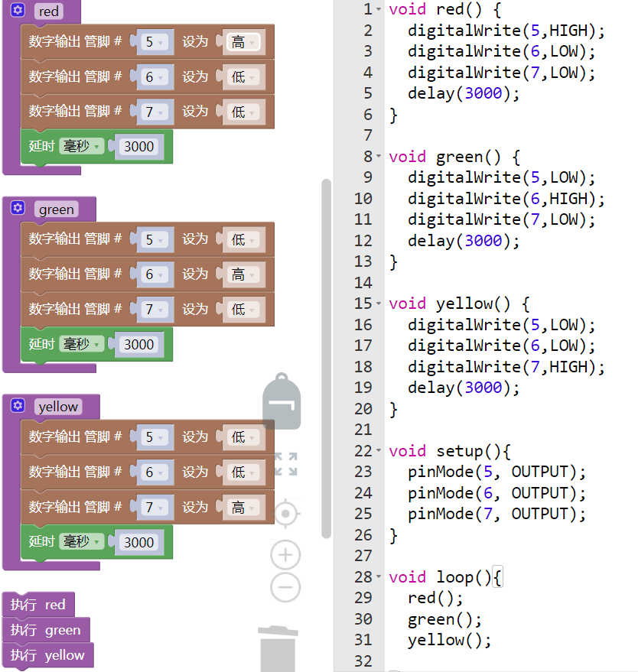Zoom out with the minus icon
638x672 pixels.
coord(285,587)
